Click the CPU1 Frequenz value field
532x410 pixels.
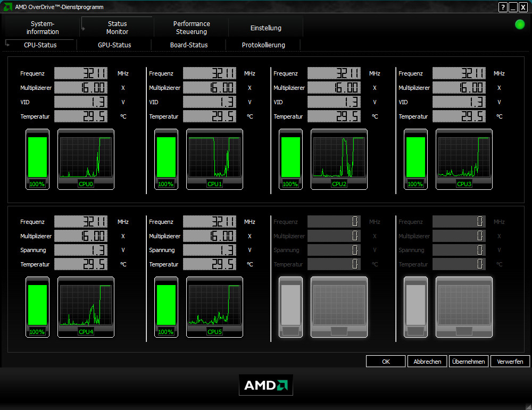(x=209, y=73)
